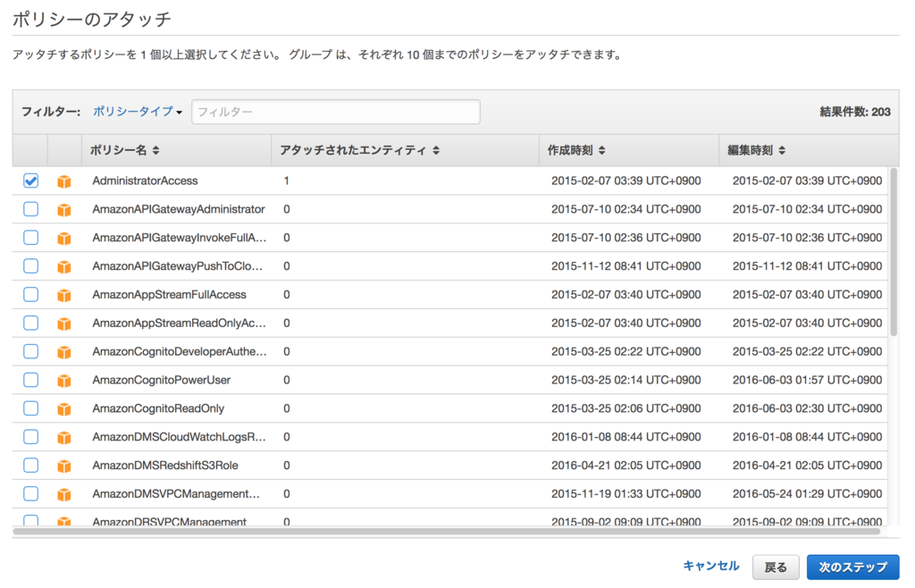The width and height of the screenshot is (915, 588).
Task: Click the キャンセル link
Action: pyautogui.click(x=710, y=566)
